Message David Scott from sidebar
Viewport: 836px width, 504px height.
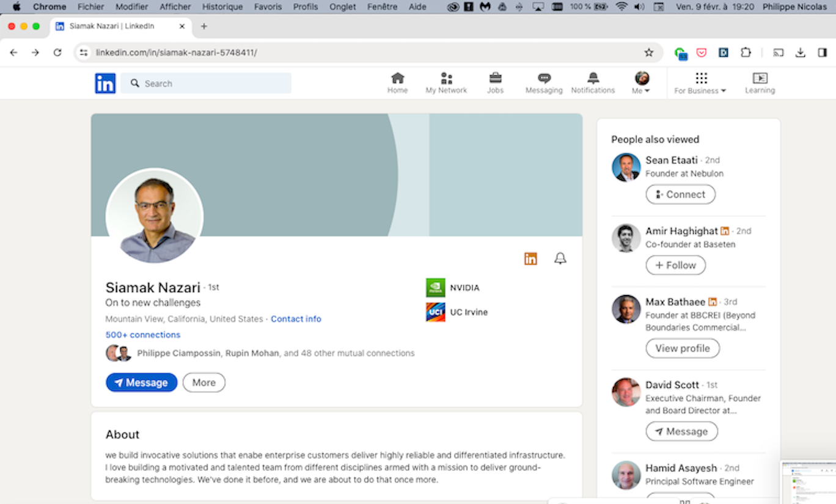[681, 431]
